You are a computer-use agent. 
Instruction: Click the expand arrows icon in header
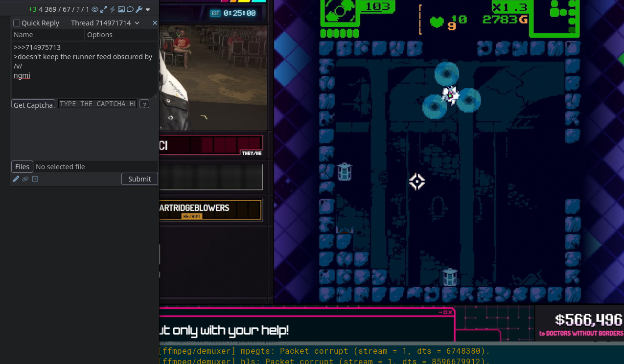tap(104, 9)
